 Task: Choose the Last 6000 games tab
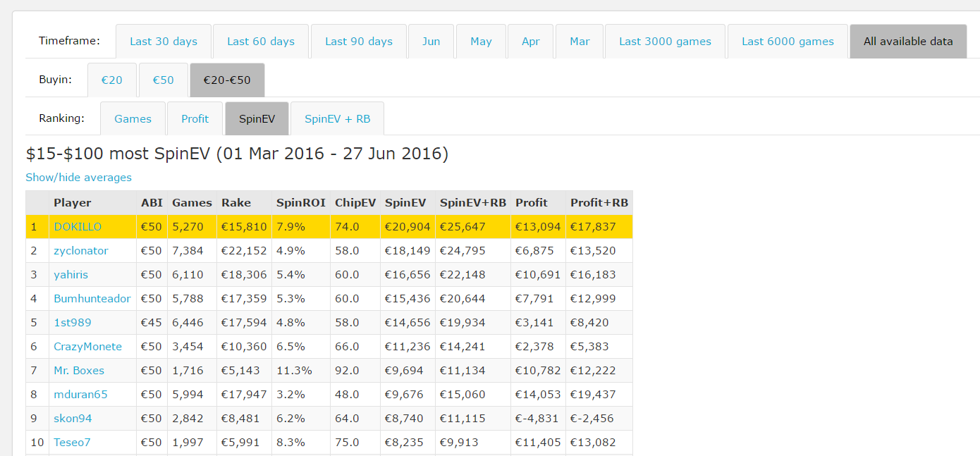(x=788, y=42)
